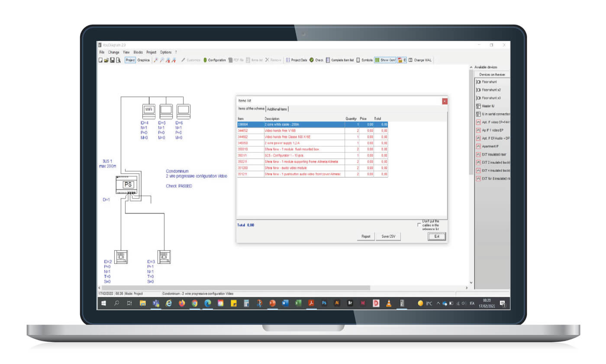606x364 pixels.
Task: Show hidden system tray icons chevron
Action: click(438, 303)
